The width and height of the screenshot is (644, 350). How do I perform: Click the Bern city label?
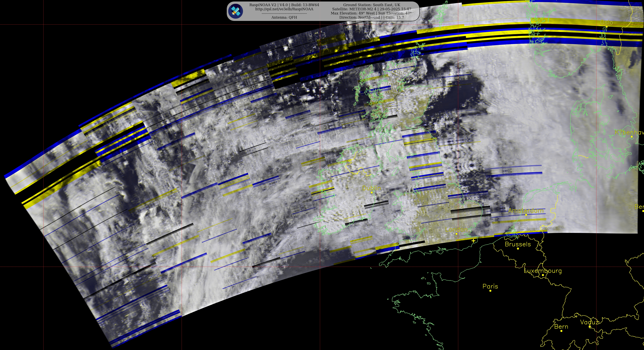pos(561,327)
